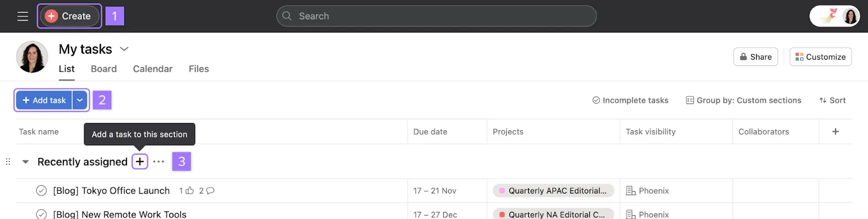
Task: Open the profile avatar in top right
Action: [x=850, y=16]
